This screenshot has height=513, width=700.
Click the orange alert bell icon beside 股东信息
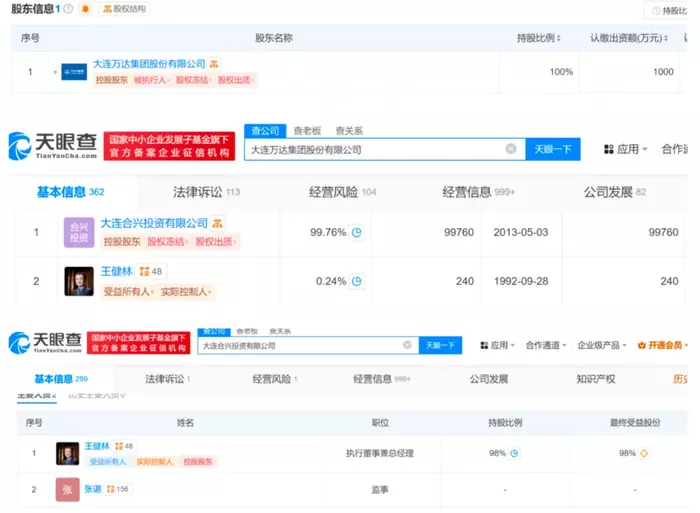[86, 9]
